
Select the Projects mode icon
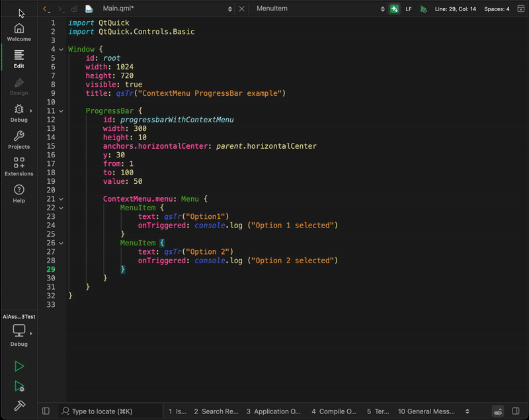click(19, 139)
